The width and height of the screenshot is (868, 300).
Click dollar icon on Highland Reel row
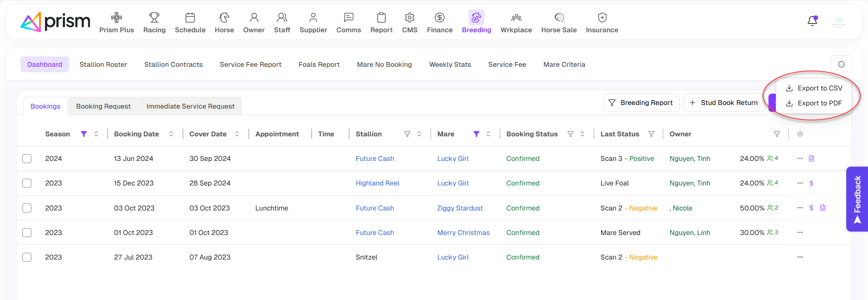(811, 183)
